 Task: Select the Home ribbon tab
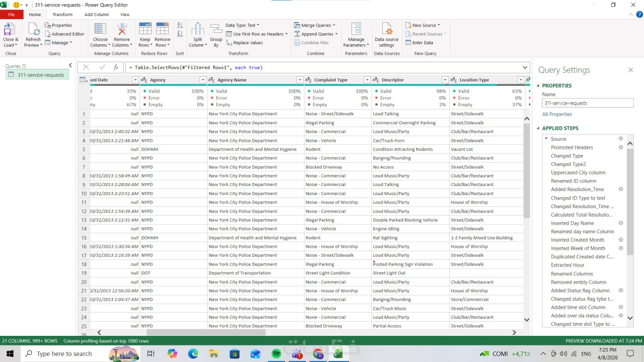pyautogui.click(x=35, y=15)
